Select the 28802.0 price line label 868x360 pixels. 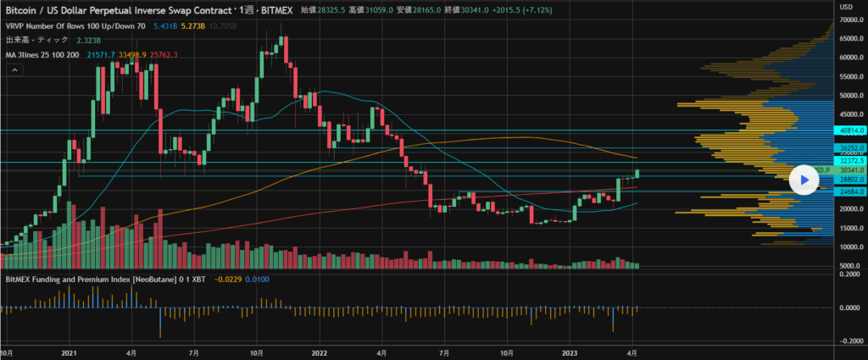(849, 180)
